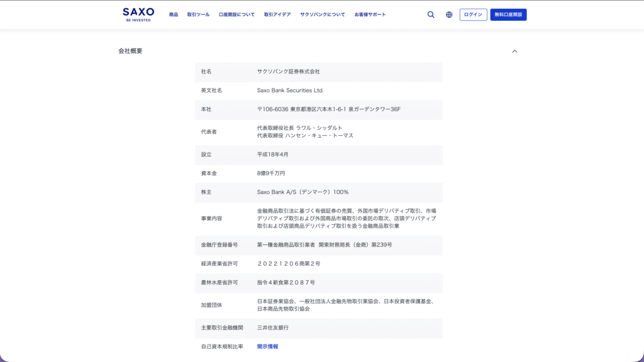Click the 設立 row label
644x362 pixels.
[206, 155]
